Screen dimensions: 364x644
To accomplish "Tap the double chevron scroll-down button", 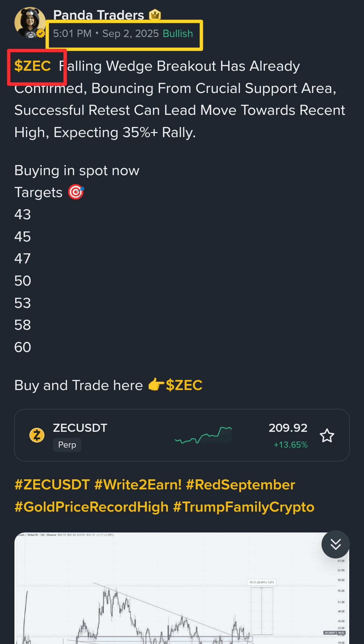I will 335,544.
